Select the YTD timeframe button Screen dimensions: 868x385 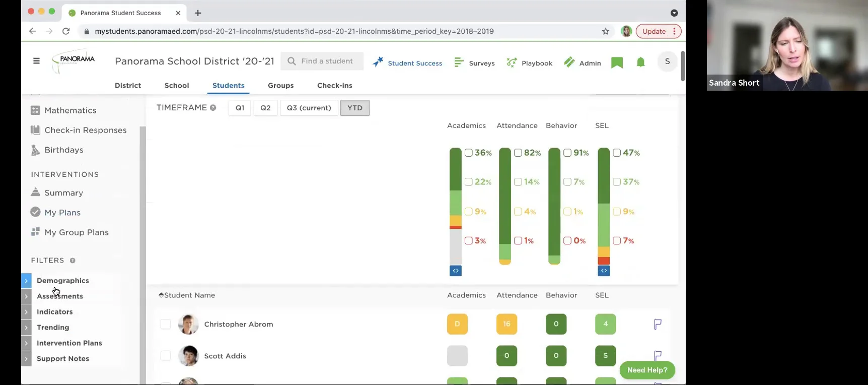355,108
